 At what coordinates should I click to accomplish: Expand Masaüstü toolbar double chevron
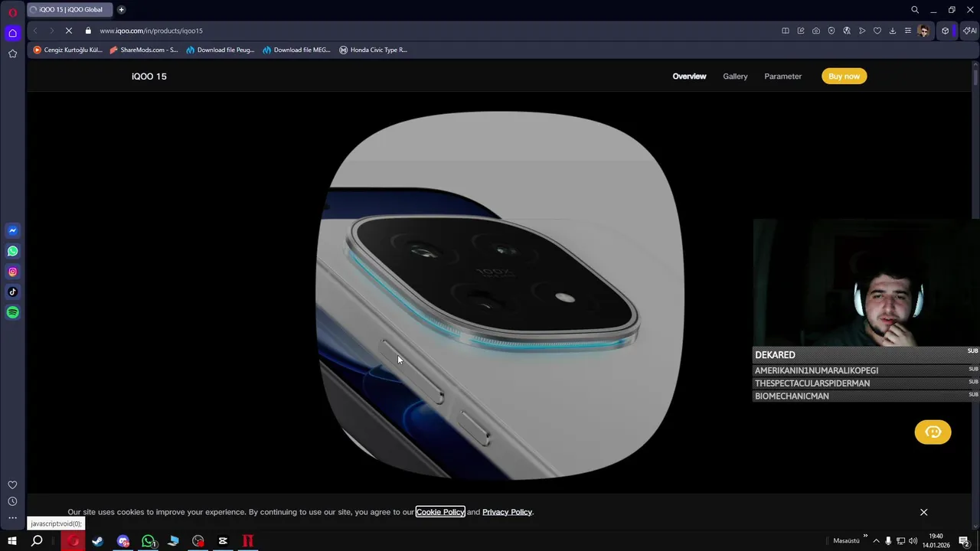[x=866, y=536]
